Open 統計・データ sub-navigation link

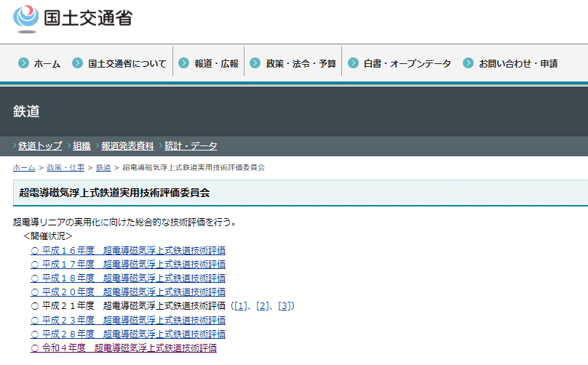191,146
